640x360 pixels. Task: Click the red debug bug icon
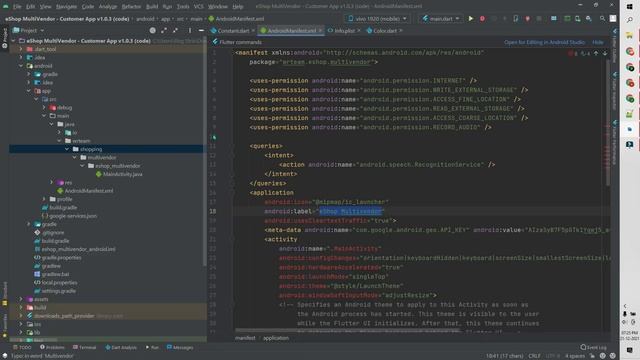pyautogui.click(x=482, y=18)
